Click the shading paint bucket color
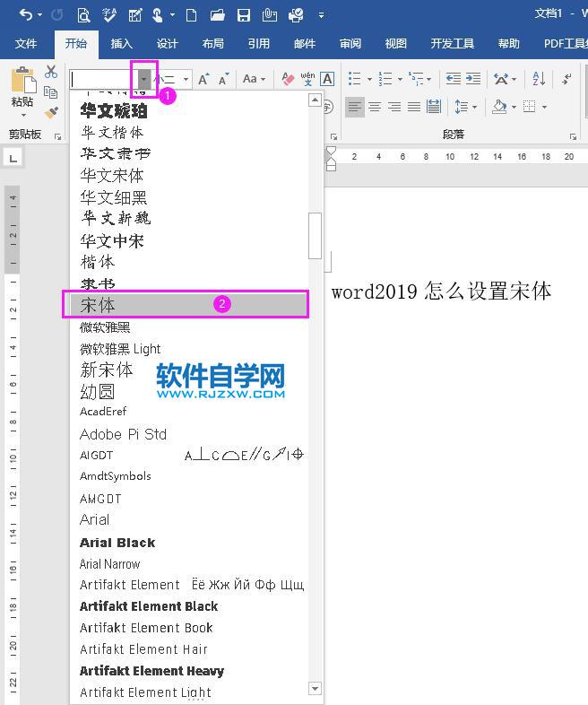This screenshot has height=705, width=588. 499,107
